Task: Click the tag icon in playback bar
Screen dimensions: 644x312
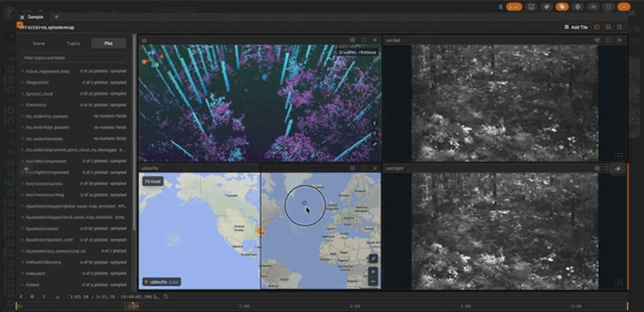Action: coord(166,296)
